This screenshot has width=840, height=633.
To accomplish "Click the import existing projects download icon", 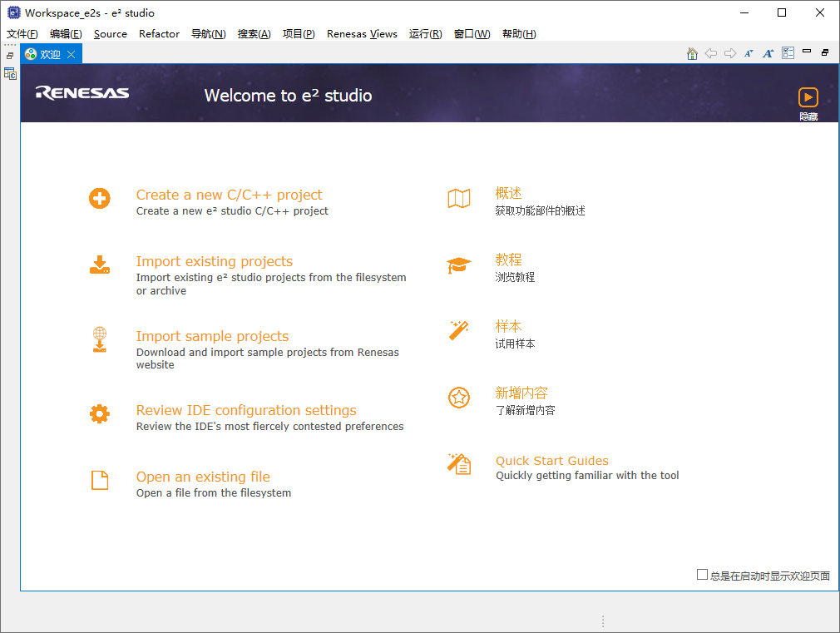I will pyautogui.click(x=100, y=265).
